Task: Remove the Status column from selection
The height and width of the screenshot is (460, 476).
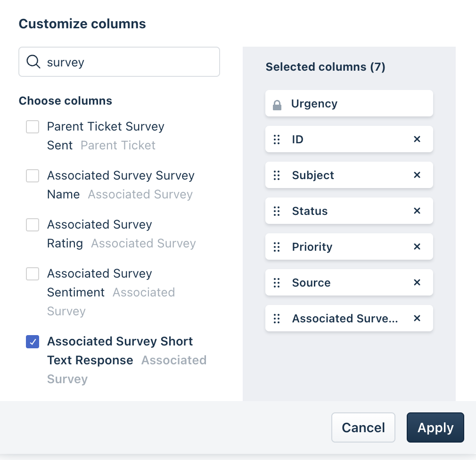Action: (x=417, y=211)
